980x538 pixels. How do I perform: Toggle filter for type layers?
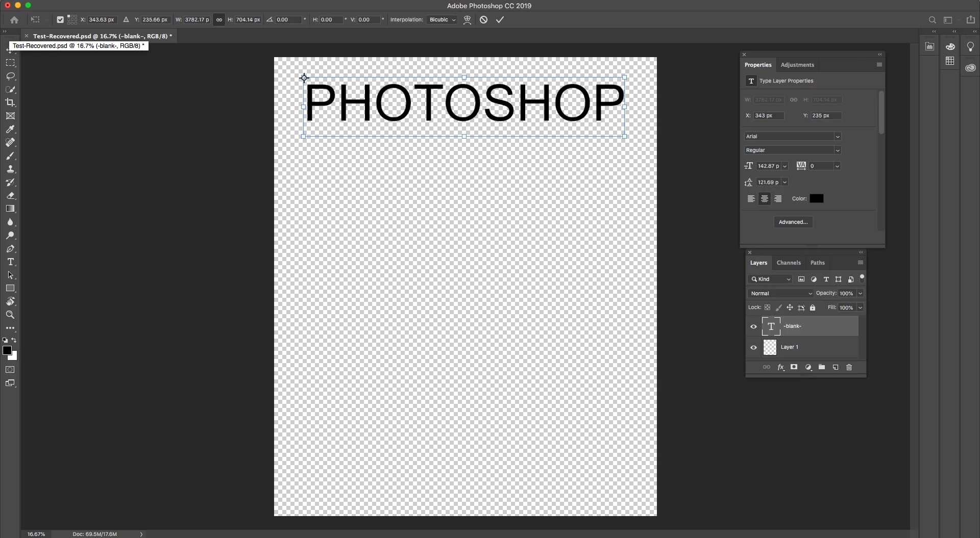[x=826, y=279]
